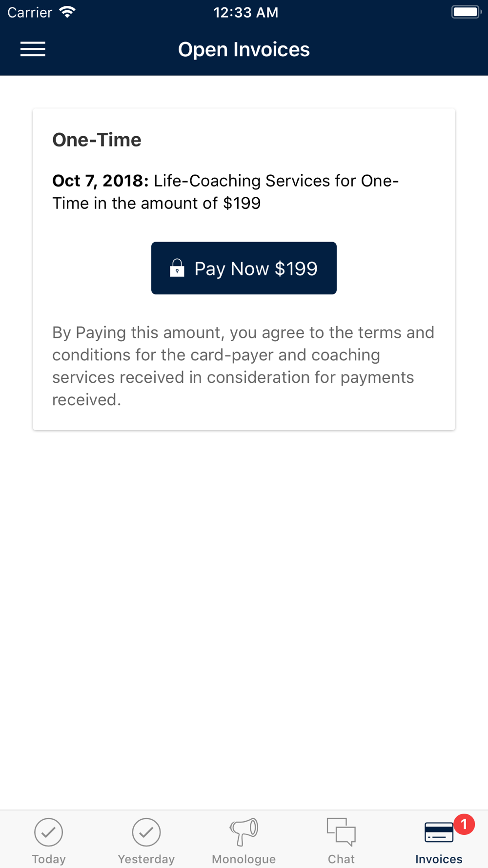
Task: Tap the Yesterday checkmark icon
Action: pos(146,832)
